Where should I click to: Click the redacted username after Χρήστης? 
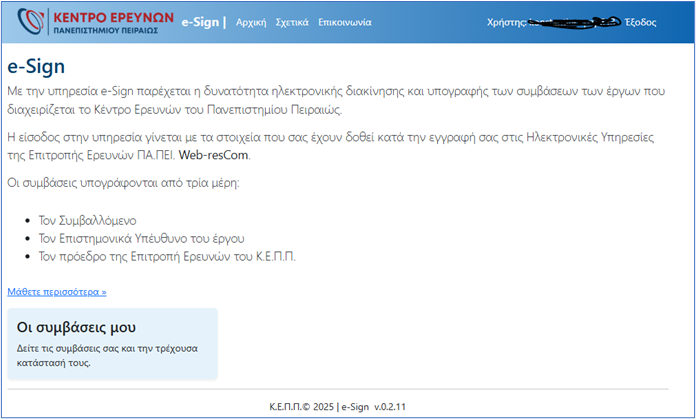pyautogui.click(x=572, y=21)
